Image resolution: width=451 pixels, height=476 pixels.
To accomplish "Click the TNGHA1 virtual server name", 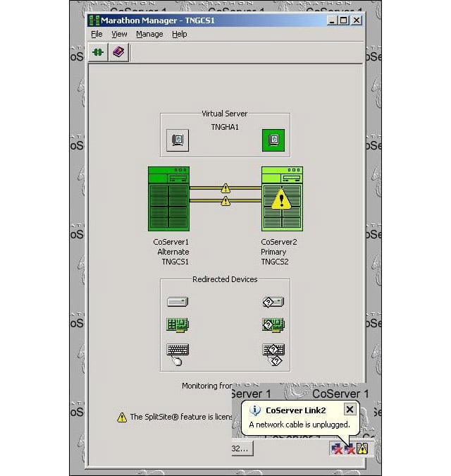I will [x=225, y=127].
